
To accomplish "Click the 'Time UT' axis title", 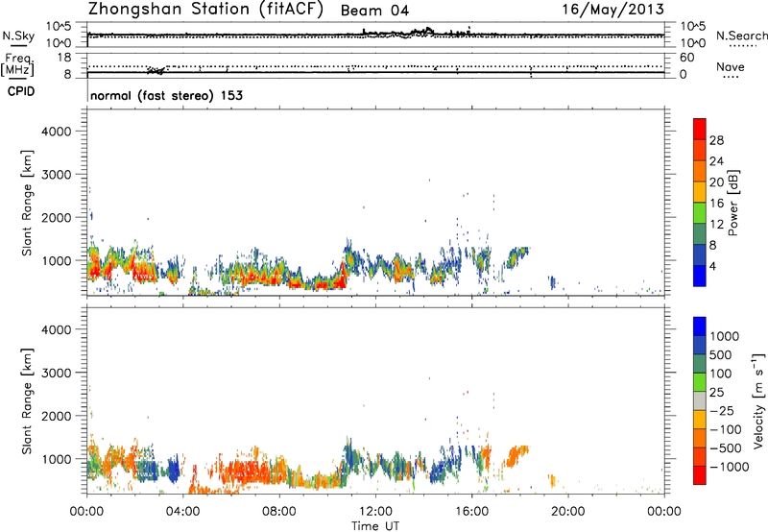I will pos(375,526).
